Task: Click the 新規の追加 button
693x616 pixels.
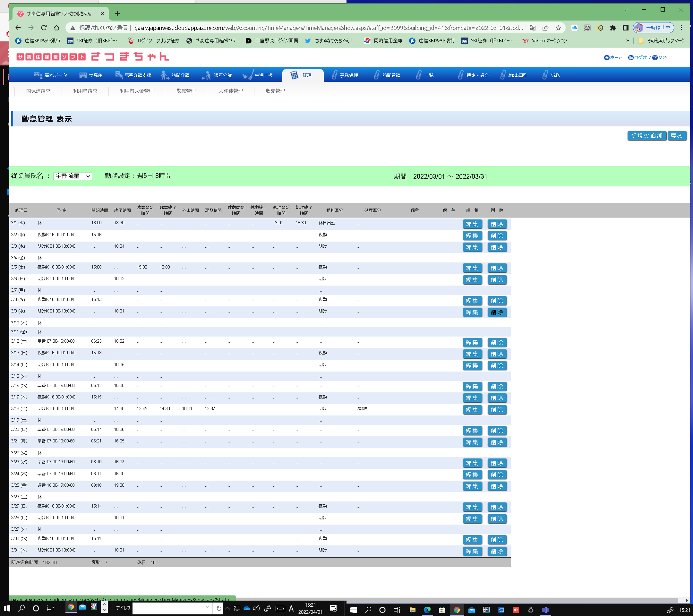Action: point(646,136)
